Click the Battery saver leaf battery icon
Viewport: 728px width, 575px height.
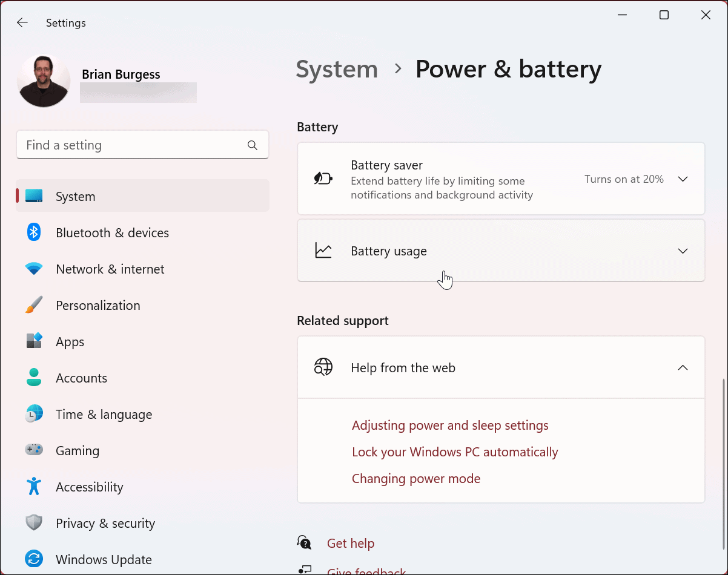click(x=323, y=179)
